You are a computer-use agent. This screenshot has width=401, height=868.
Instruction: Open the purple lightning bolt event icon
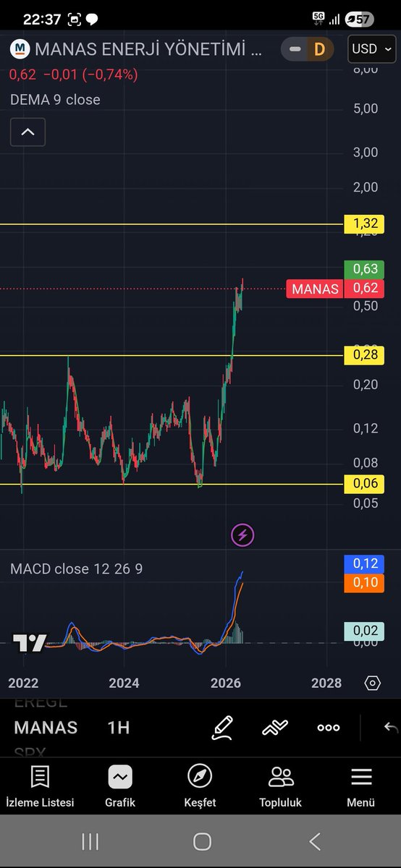[x=242, y=536]
